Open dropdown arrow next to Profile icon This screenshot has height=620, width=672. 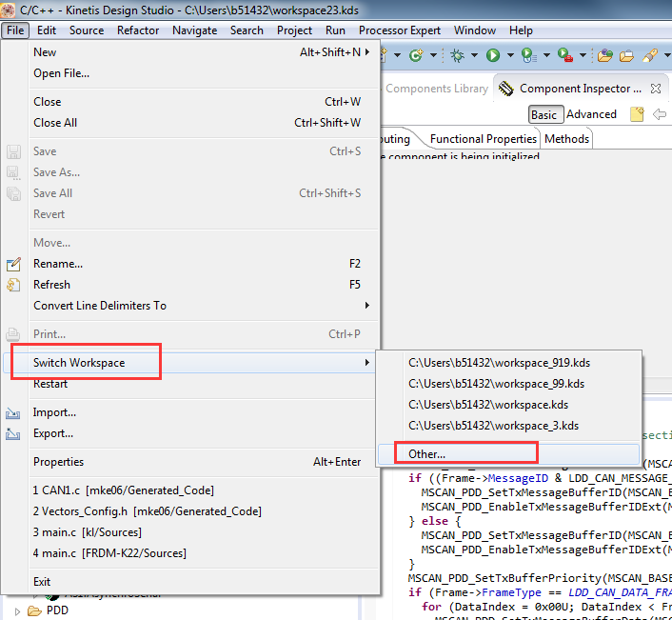tap(547, 55)
